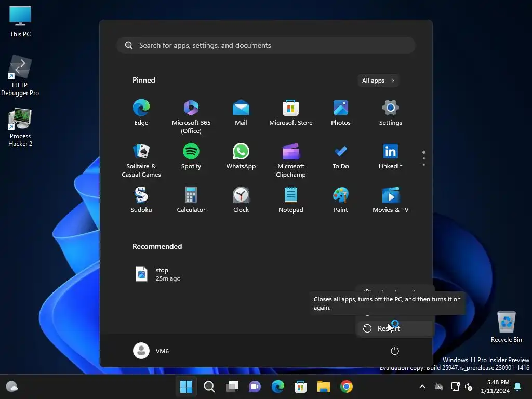Open WhatsApp
This screenshot has width=532, height=399.
click(241, 156)
